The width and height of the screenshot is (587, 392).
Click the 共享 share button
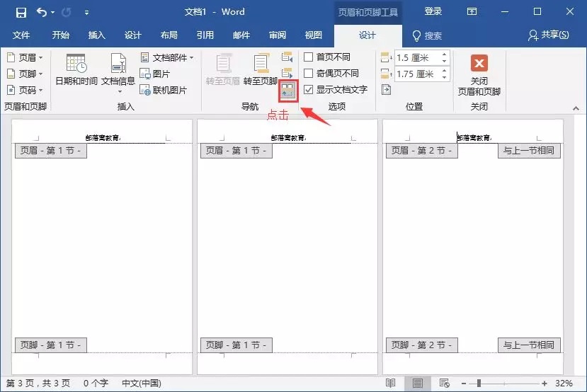[549, 35]
